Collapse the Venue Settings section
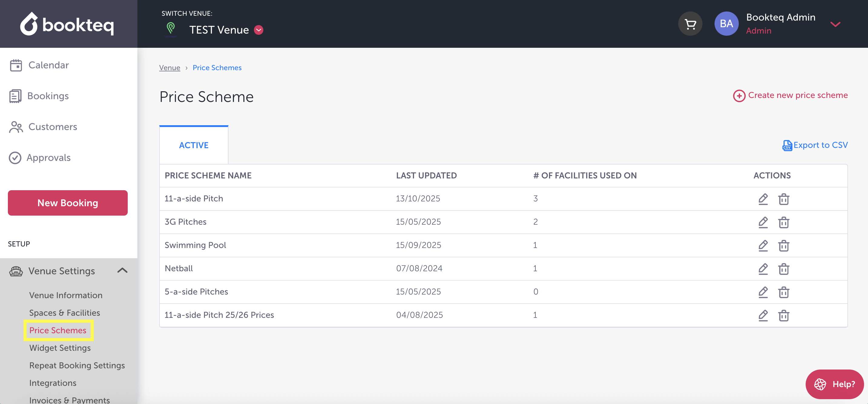Viewport: 868px width, 404px height. click(122, 271)
